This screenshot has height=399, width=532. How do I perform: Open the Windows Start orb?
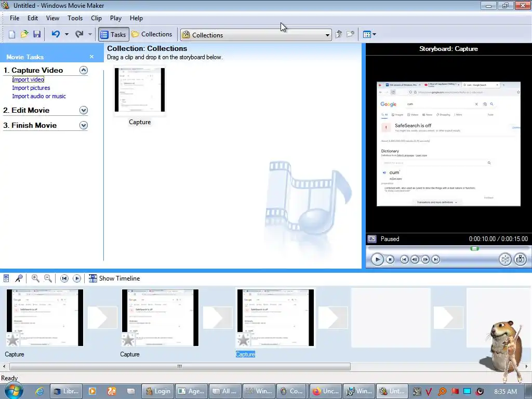(13, 391)
